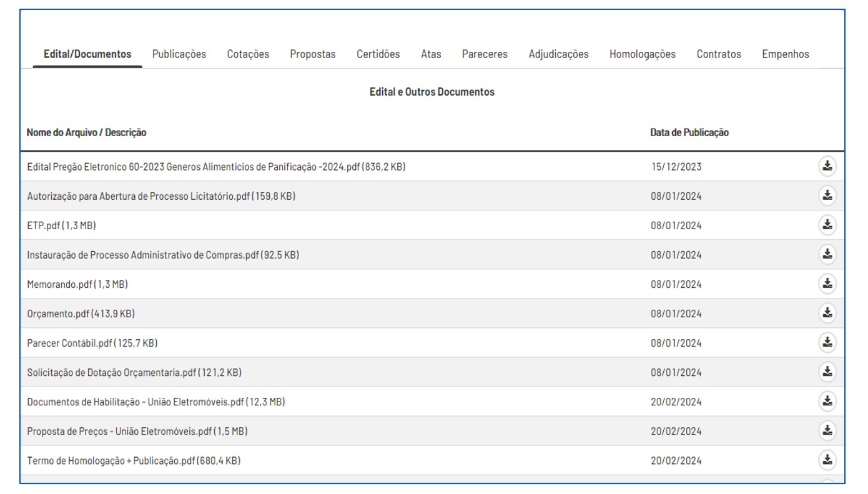This screenshot has height=494, width=868.
Task: Download the Parecer Contábil.pdf file
Action: pyautogui.click(x=827, y=342)
